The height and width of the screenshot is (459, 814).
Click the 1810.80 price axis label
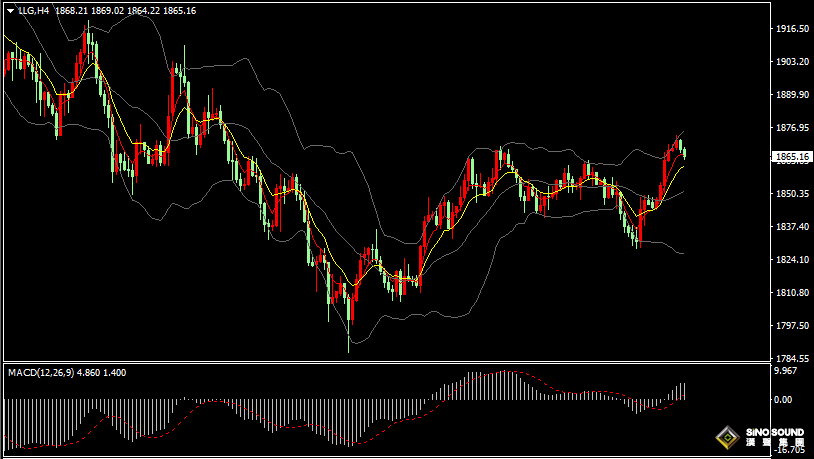pyautogui.click(x=791, y=293)
